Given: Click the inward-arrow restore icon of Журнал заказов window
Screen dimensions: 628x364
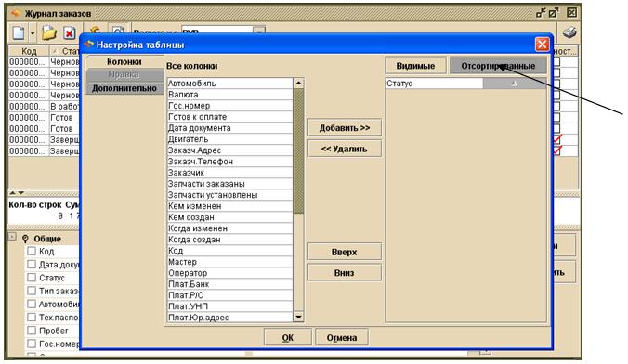Looking at the screenshot, I should click(541, 13).
